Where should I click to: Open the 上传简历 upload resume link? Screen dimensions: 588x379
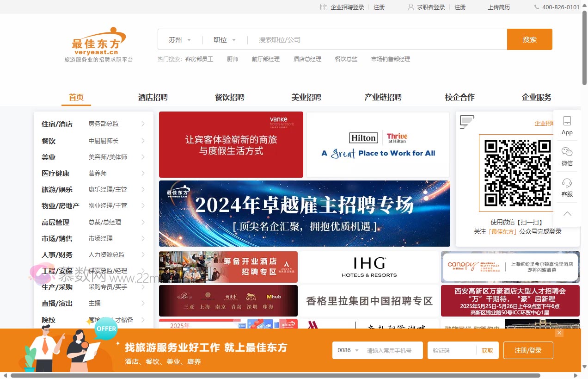(499, 7)
